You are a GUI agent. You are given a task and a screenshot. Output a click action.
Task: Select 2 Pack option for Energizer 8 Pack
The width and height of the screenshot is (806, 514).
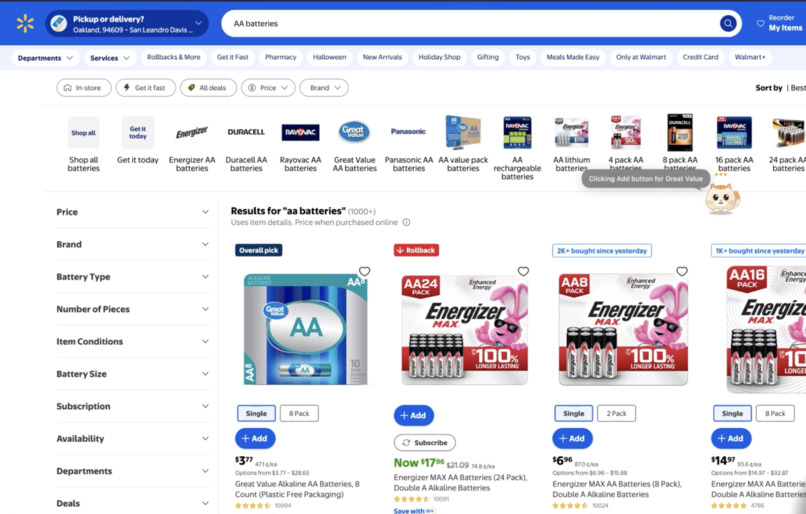(x=616, y=413)
